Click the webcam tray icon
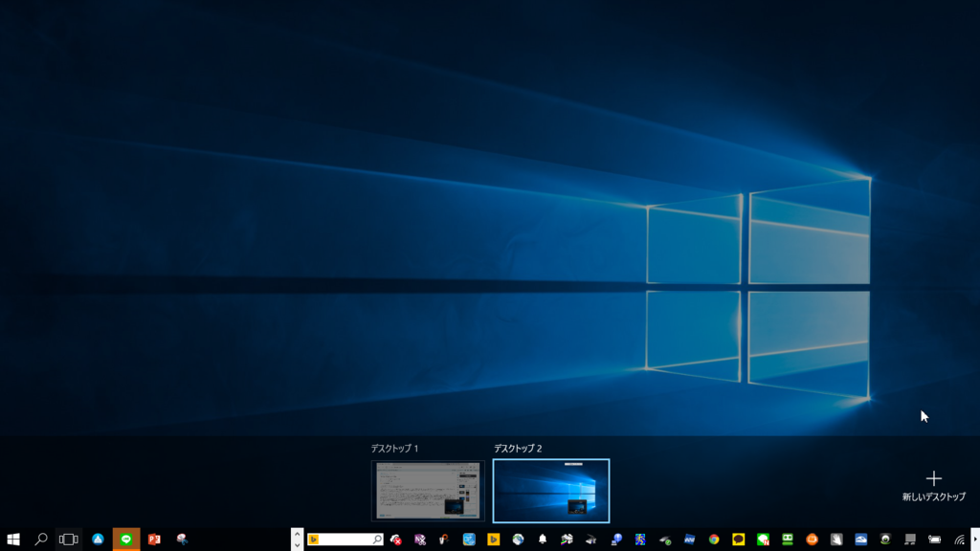 885,540
